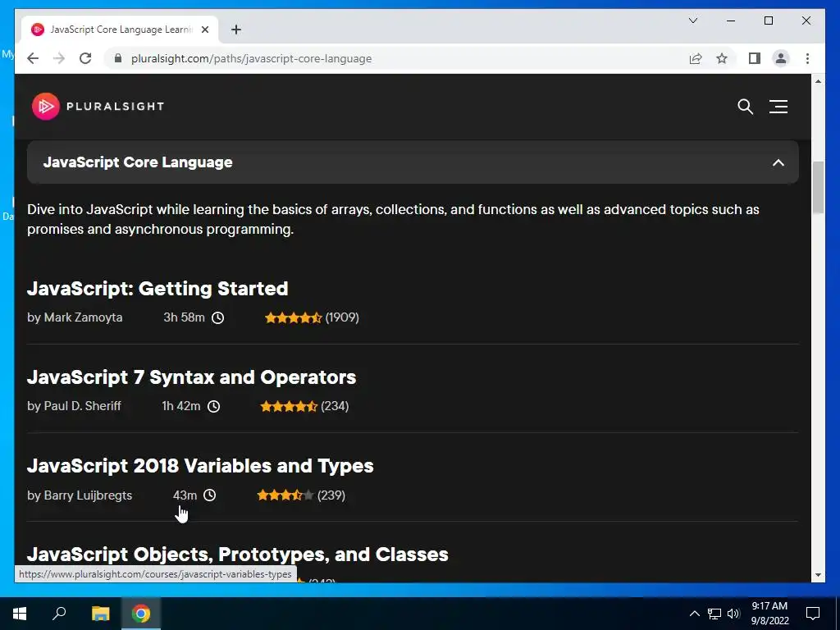Open the Pluralsight search magnifier
This screenshot has height=630, width=840.
point(745,107)
